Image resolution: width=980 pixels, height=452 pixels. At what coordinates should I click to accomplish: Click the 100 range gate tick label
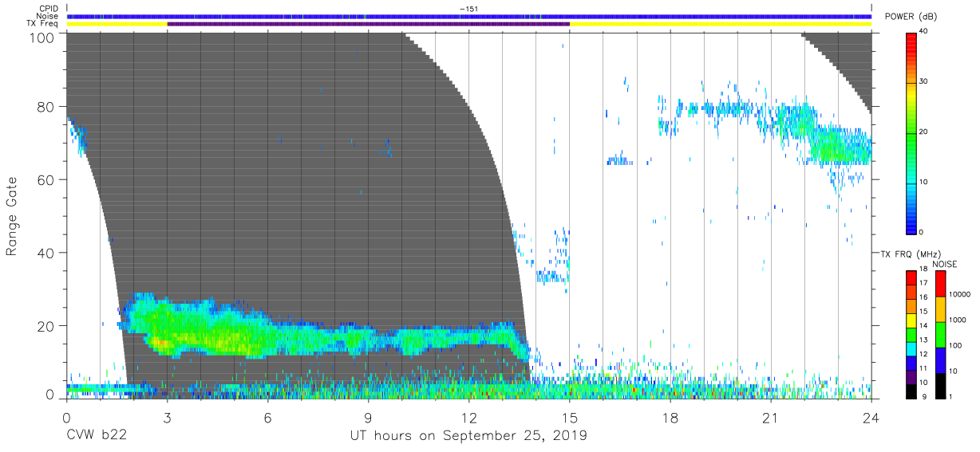[42, 37]
